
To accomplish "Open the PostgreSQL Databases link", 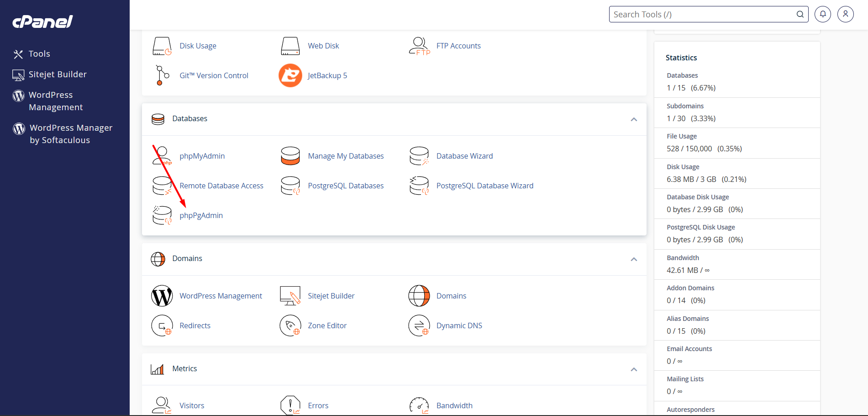I will 346,186.
